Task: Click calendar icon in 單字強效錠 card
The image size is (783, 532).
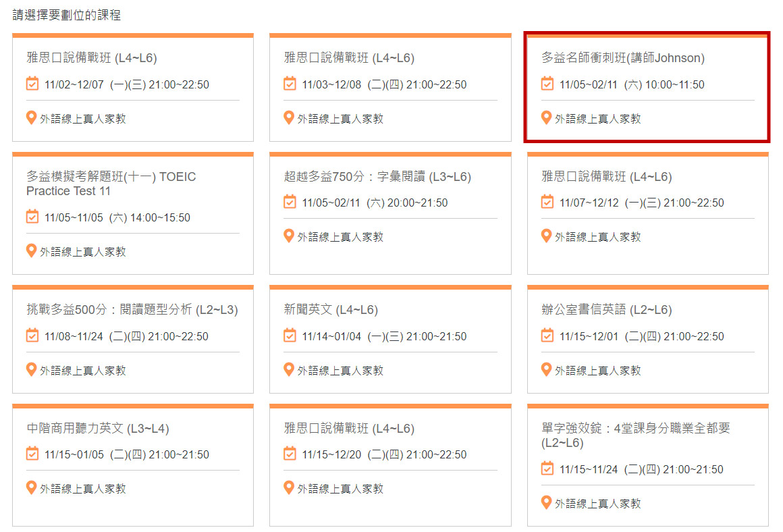Action: [547, 469]
